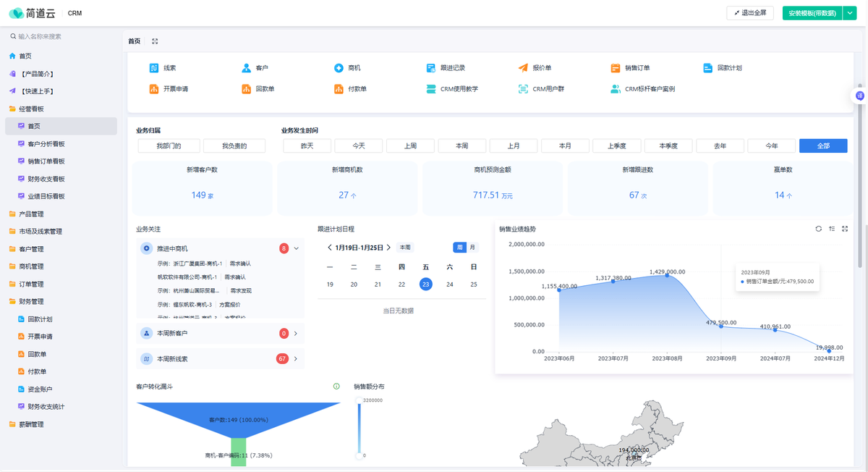Open the 付款单 shortcut icon in the top panel

pyautogui.click(x=339, y=89)
